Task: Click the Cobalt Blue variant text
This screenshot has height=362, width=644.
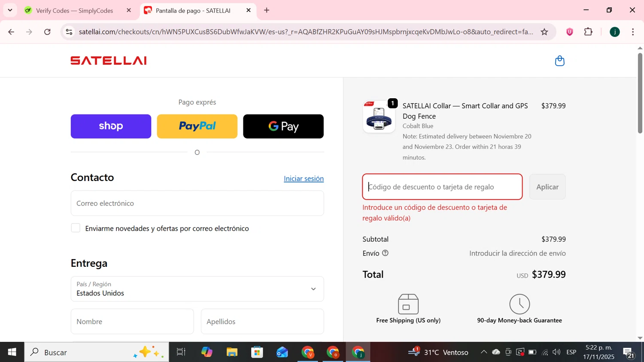Action: point(418,126)
